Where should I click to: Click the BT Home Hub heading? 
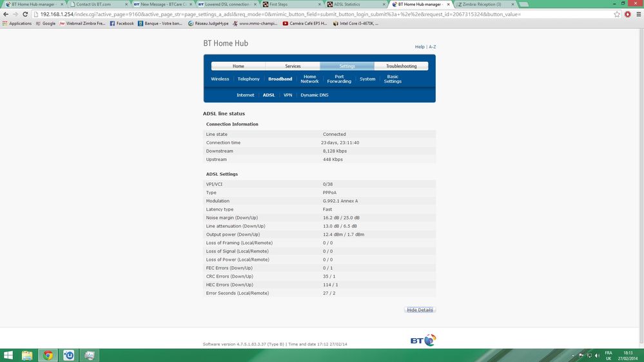coord(226,43)
